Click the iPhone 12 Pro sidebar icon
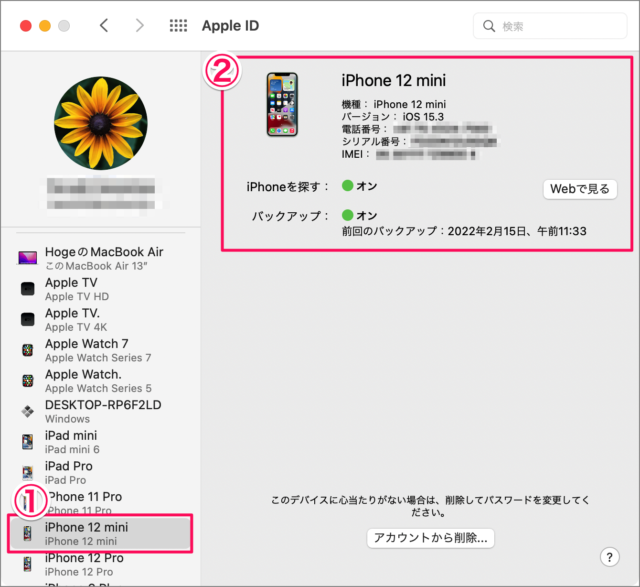 tap(27, 564)
